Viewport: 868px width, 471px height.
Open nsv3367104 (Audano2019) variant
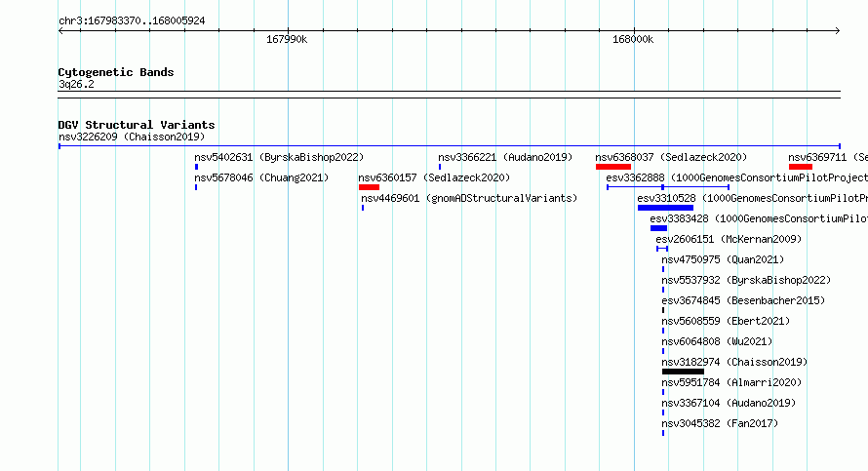[729, 403]
